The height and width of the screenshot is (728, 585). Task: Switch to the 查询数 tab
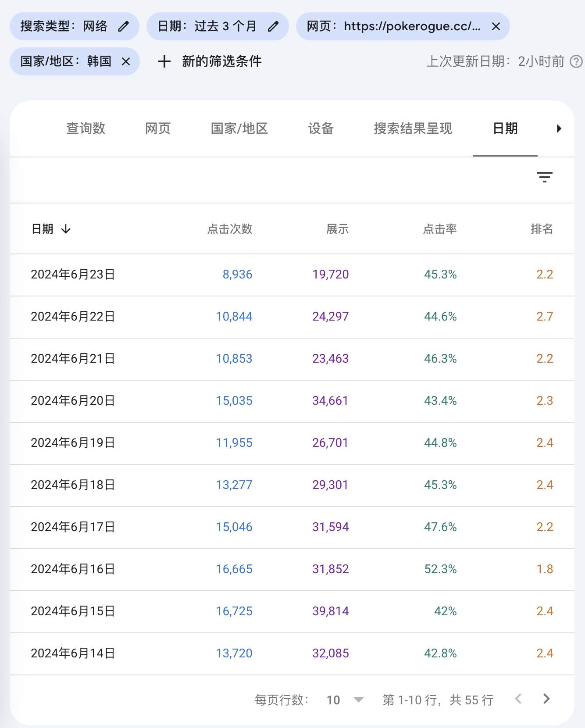(86, 128)
